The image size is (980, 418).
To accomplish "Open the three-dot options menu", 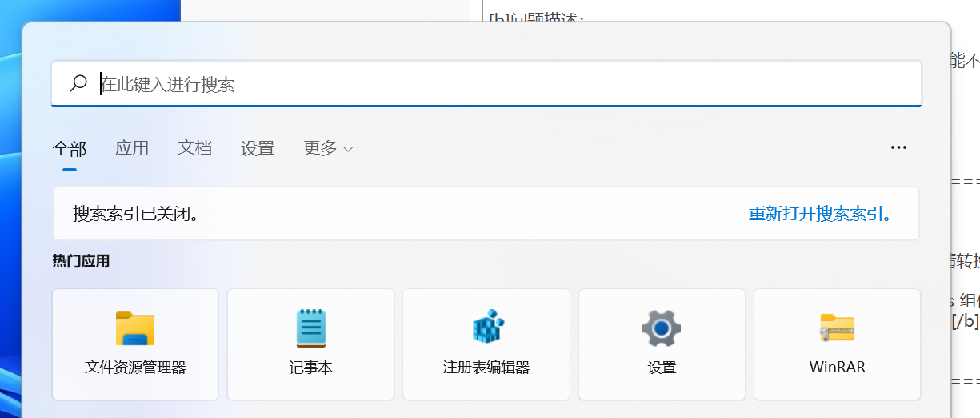I will (x=898, y=148).
